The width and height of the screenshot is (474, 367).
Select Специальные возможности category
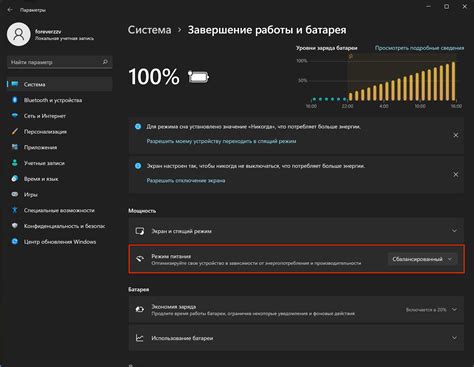[60, 210]
